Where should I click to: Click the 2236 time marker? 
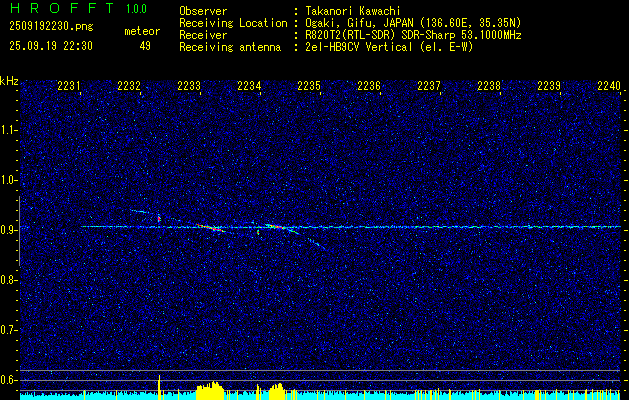pos(369,86)
